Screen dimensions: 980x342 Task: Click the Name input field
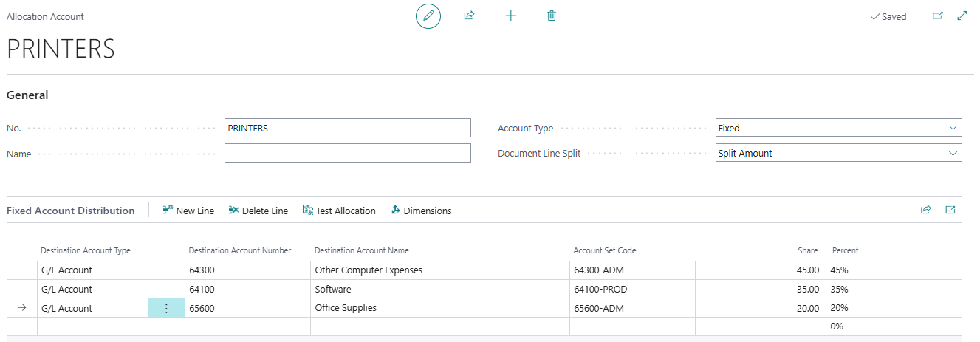click(347, 153)
